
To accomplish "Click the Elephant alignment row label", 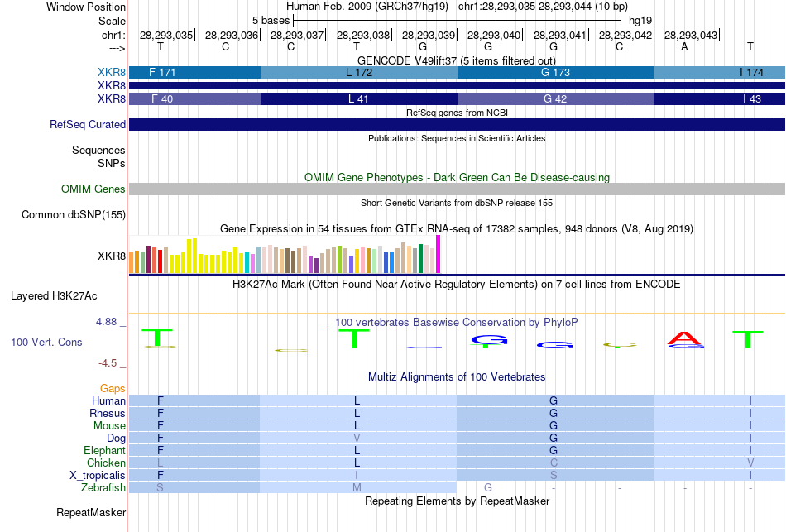I will click(104, 450).
